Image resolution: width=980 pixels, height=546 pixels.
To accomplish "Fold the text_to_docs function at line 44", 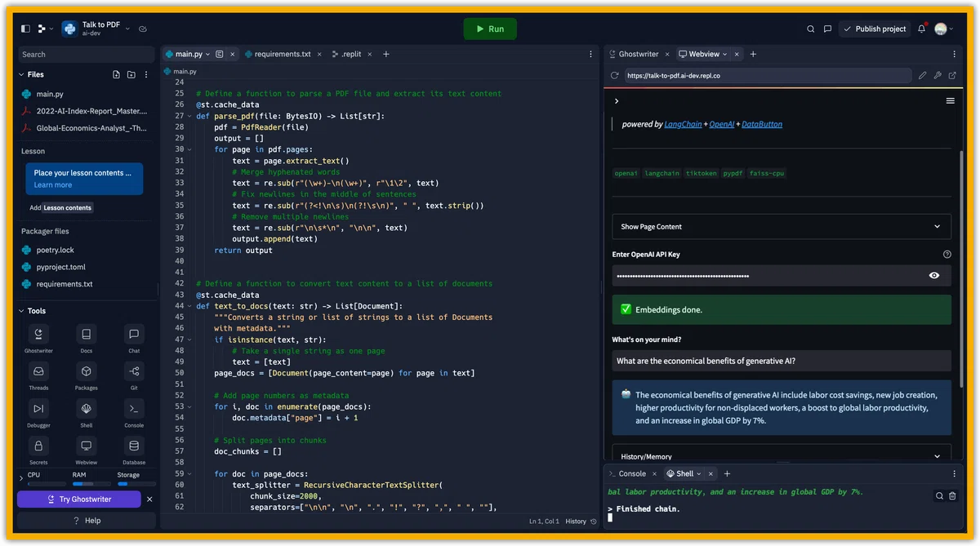I will [189, 306].
